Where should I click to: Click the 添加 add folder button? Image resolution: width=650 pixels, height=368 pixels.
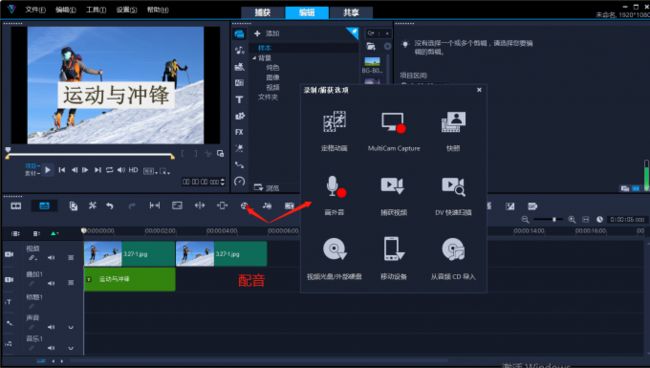(267, 33)
